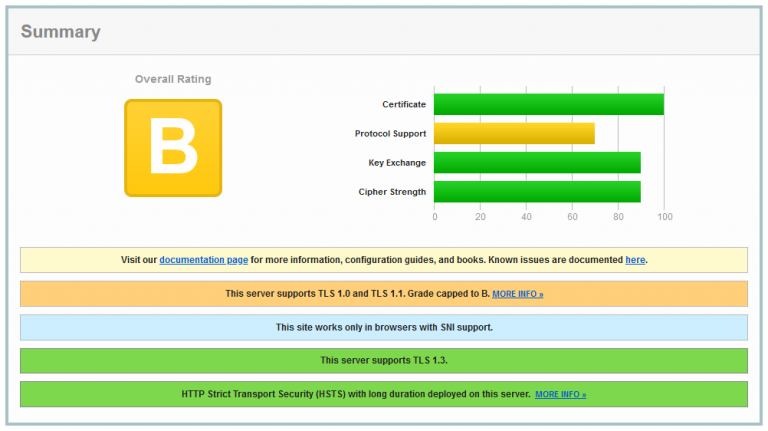
Task: Click the 60 axis value on chart
Action: tap(573, 216)
